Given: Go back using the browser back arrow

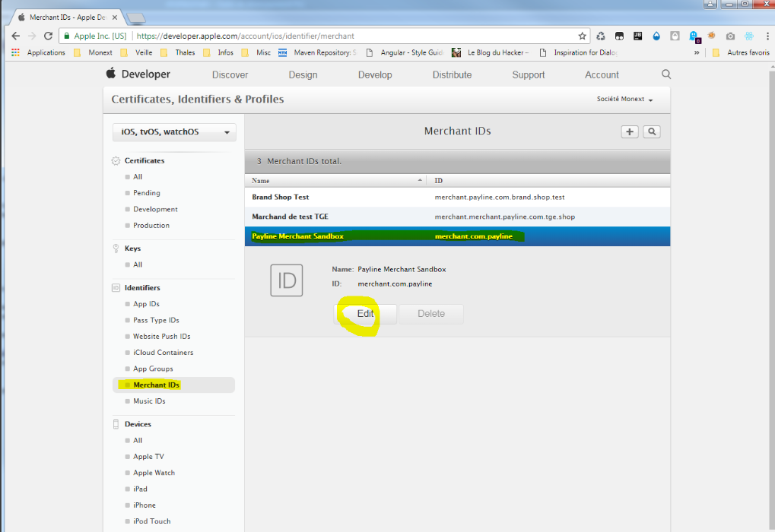Looking at the screenshot, I should click(x=15, y=36).
